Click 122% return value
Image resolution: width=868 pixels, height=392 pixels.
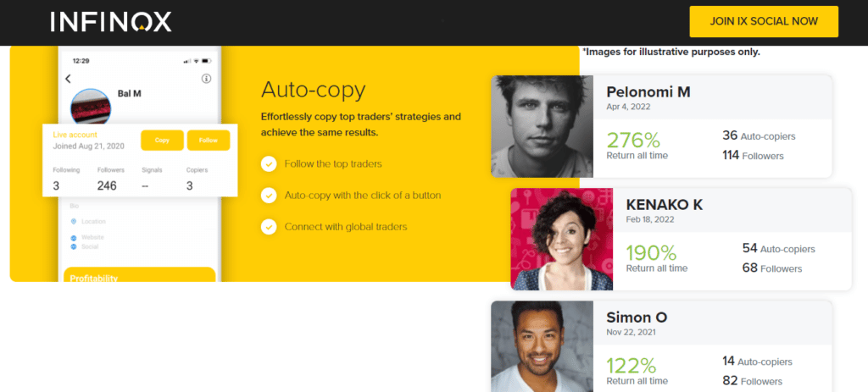(x=632, y=366)
